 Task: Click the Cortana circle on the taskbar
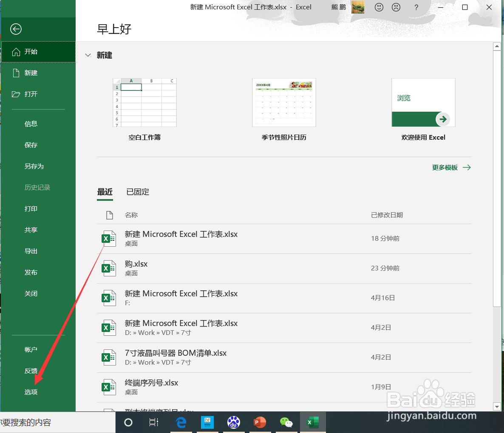click(128, 422)
